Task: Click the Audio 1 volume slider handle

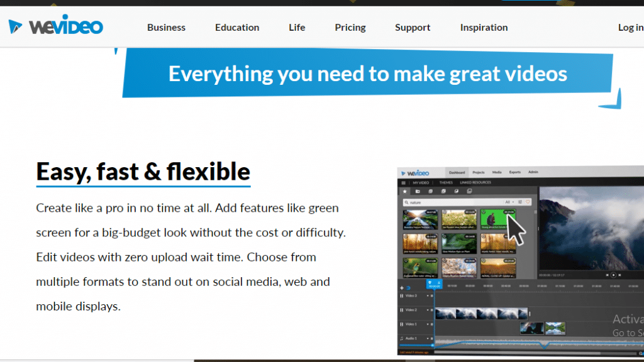Action: [x=433, y=345]
